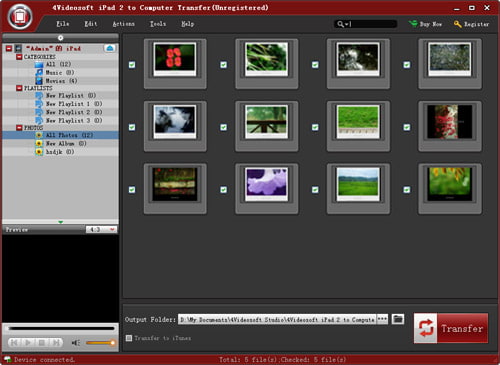Click the hsdjk album icon
Viewport: 500px width, 365px height.
(39, 152)
